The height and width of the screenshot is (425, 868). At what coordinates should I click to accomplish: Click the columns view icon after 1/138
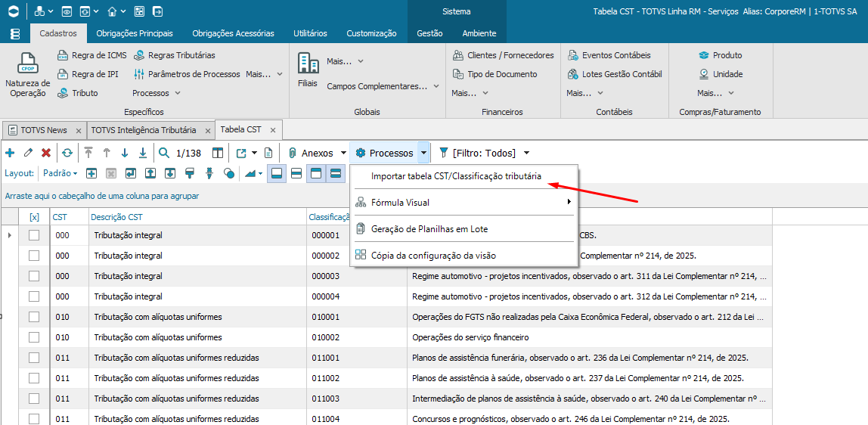(x=218, y=153)
